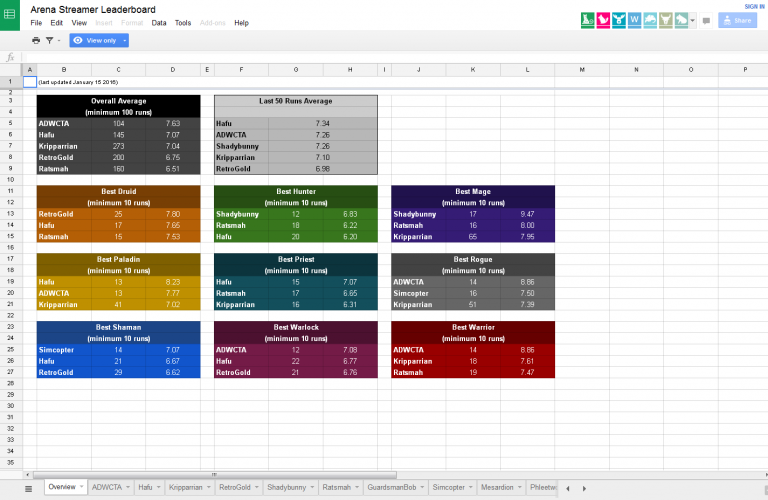Open the Overview tab dropdown arrow
Screen dimensions: 768x500
point(82,488)
